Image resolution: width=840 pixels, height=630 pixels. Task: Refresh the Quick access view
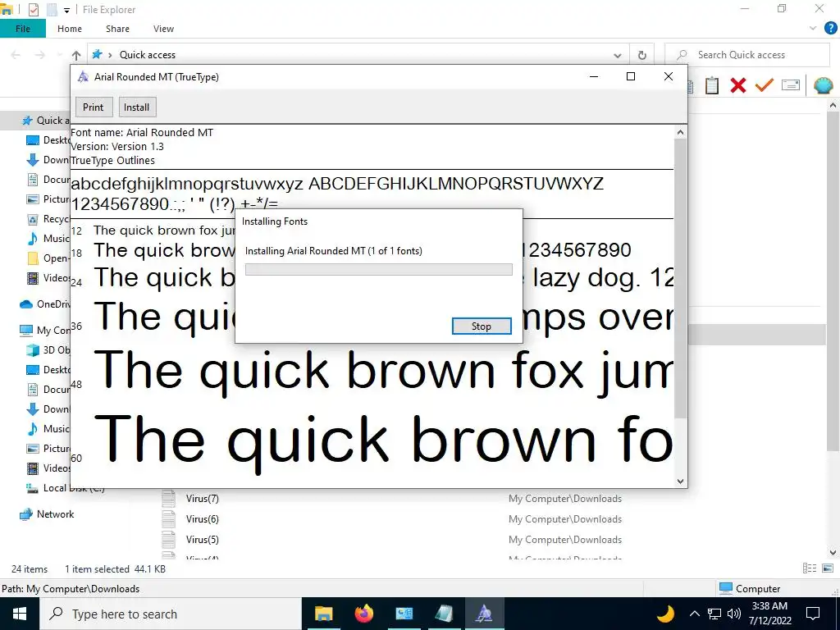tap(641, 55)
